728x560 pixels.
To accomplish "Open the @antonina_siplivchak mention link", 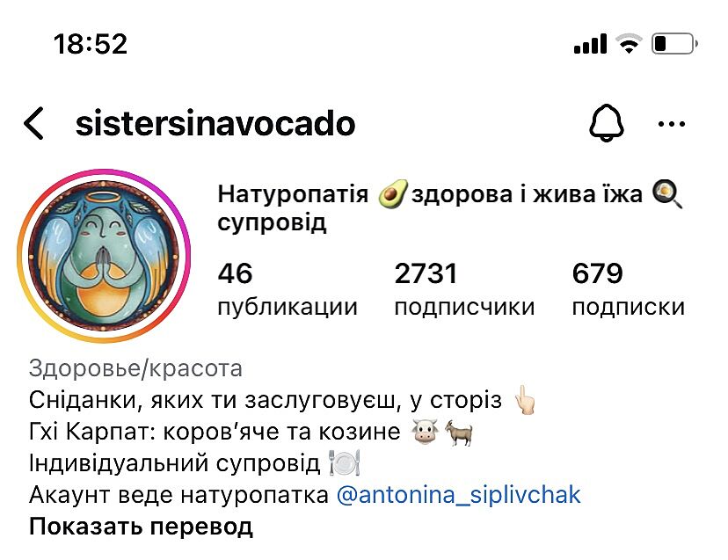I will (x=458, y=495).
